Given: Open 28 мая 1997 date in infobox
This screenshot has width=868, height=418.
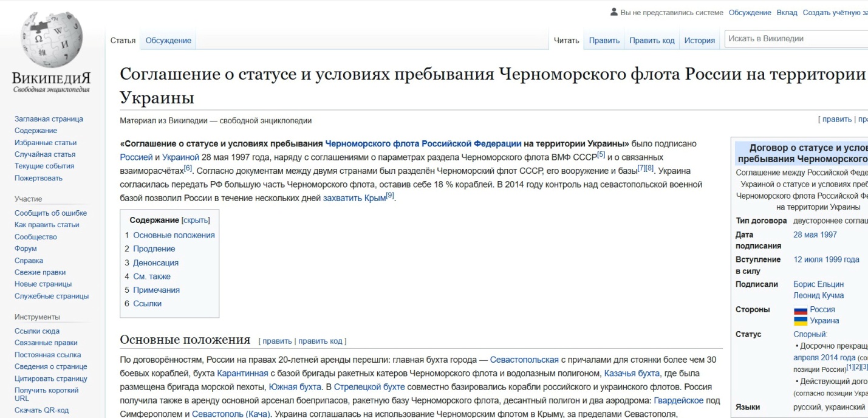Looking at the screenshot, I should tap(815, 235).
